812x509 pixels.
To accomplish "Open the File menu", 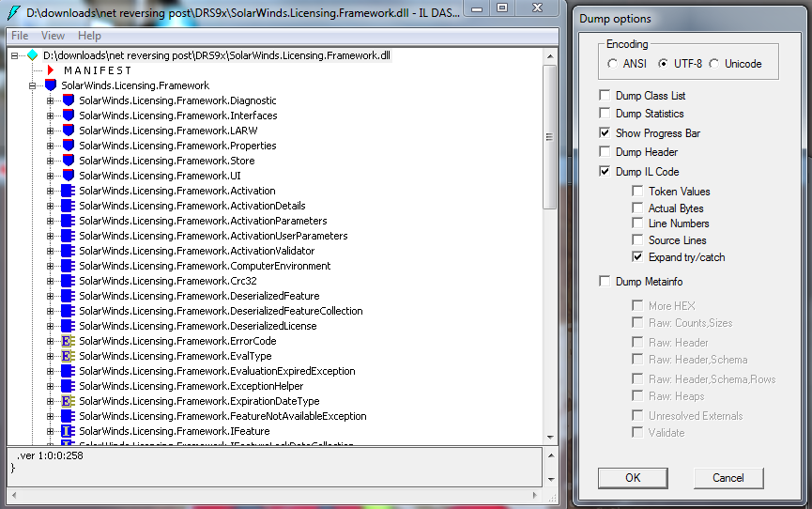I will click(20, 36).
